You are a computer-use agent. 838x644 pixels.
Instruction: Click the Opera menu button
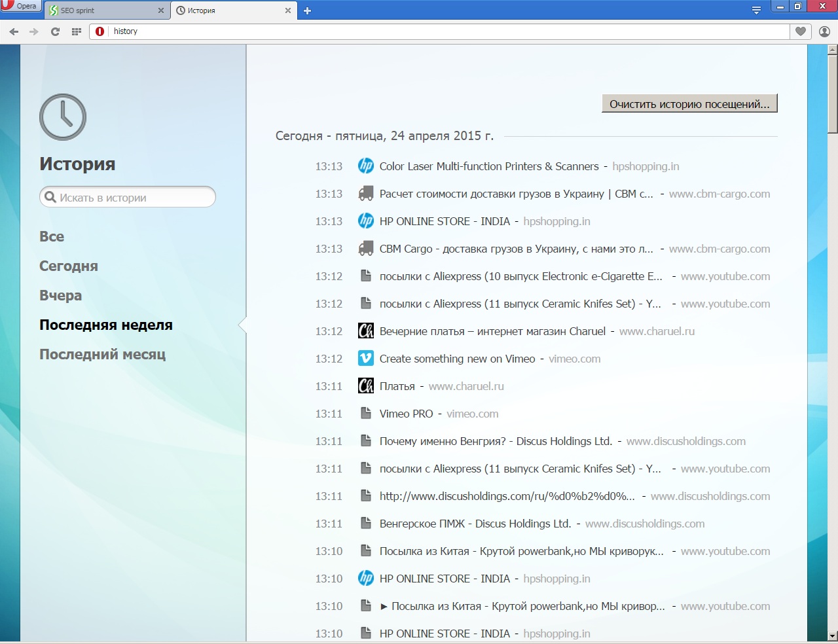pos(20,7)
